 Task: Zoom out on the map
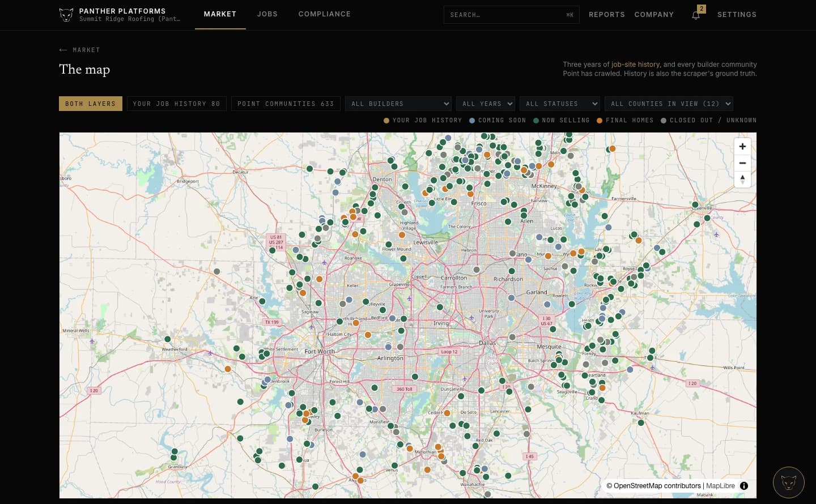pyautogui.click(x=742, y=163)
